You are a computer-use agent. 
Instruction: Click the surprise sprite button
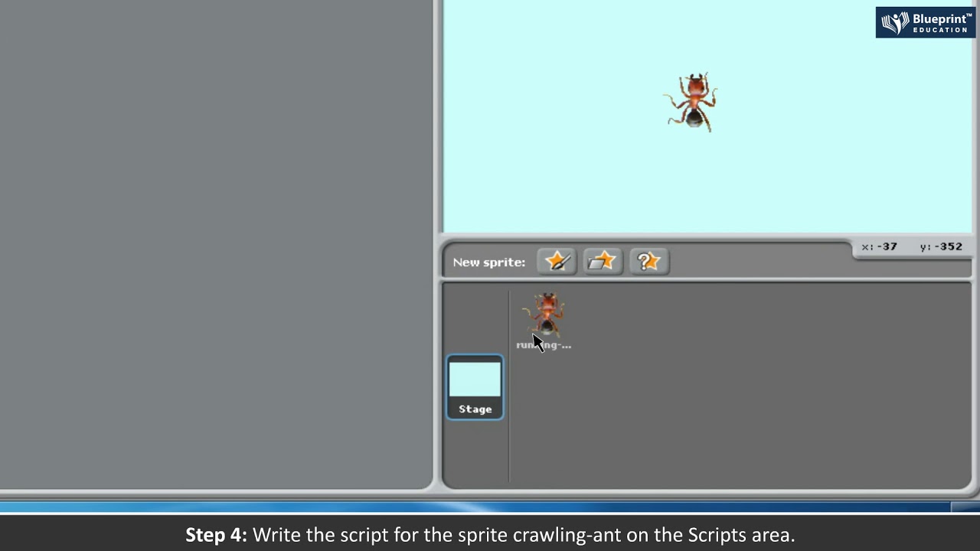pos(648,262)
